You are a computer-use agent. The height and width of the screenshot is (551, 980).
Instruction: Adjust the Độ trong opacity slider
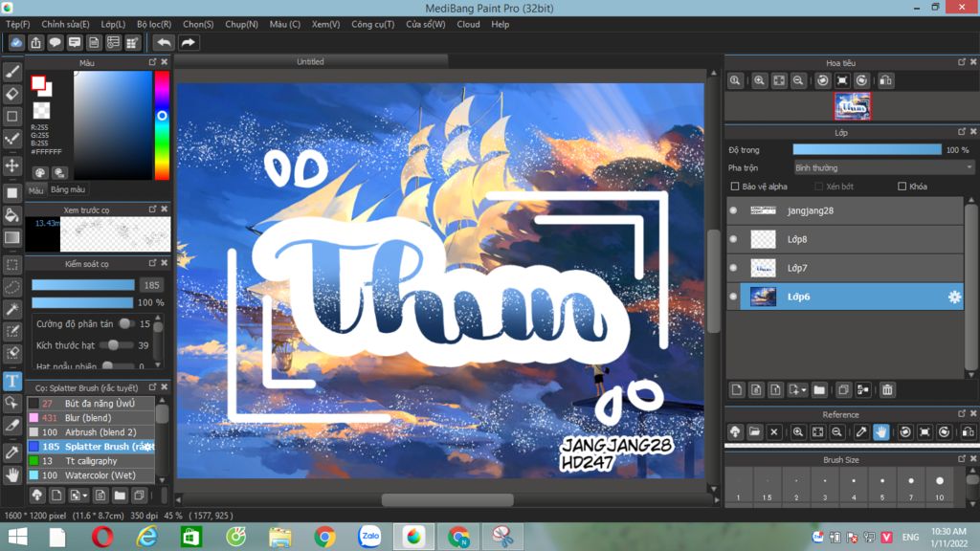(x=867, y=150)
